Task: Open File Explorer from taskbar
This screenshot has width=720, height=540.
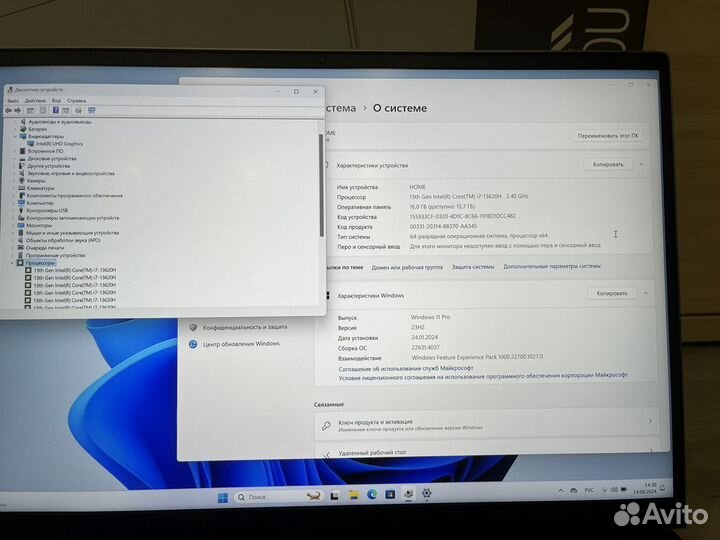Action: (353, 495)
